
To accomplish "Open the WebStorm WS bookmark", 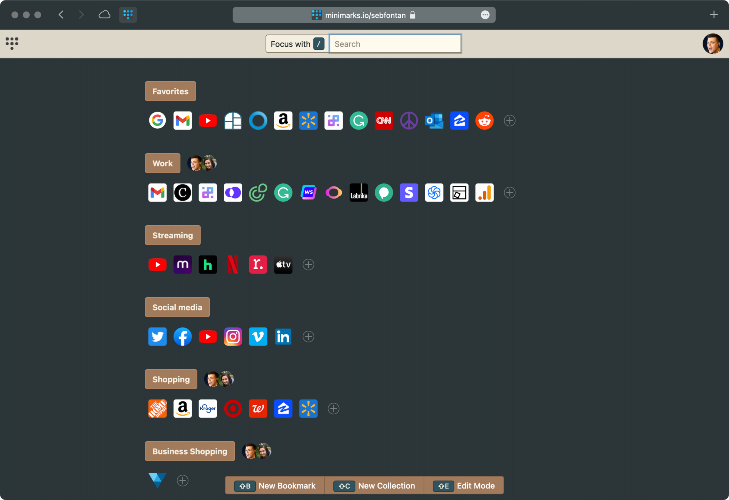I will point(308,193).
